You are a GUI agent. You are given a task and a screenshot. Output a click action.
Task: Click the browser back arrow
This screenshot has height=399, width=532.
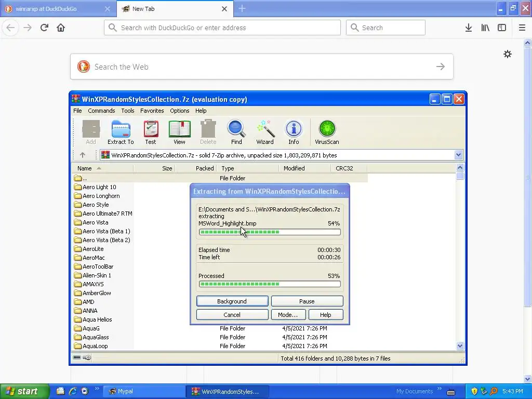(x=10, y=28)
